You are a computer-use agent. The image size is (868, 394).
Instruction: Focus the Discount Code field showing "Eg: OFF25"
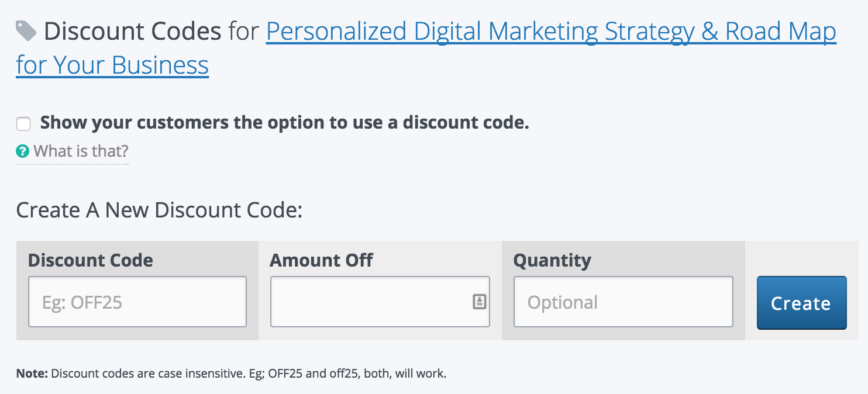click(x=137, y=302)
